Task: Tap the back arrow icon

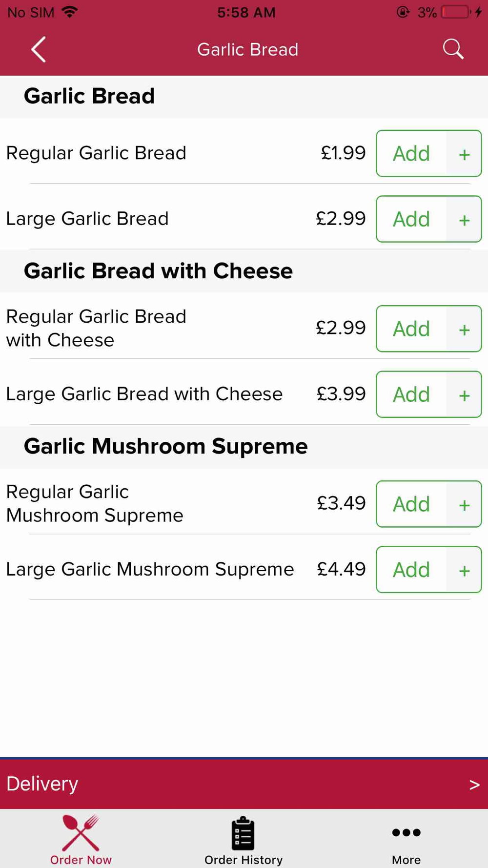Action: [x=39, y=49]
